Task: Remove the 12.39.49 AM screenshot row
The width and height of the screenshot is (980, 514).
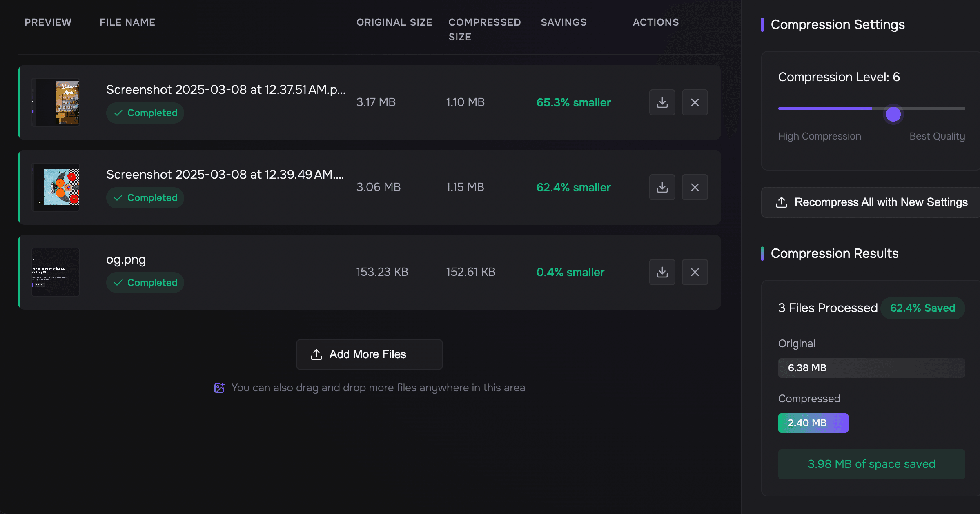Action: pos(695,187)
